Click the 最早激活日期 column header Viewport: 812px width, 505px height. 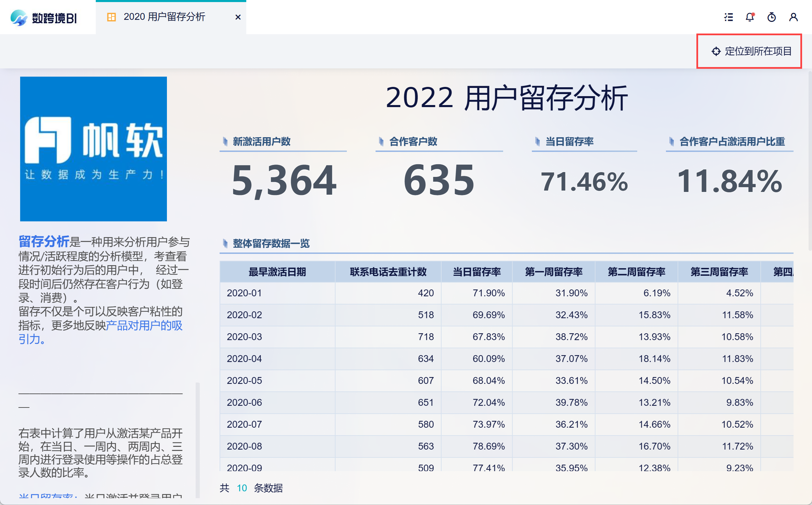[277, 272]
